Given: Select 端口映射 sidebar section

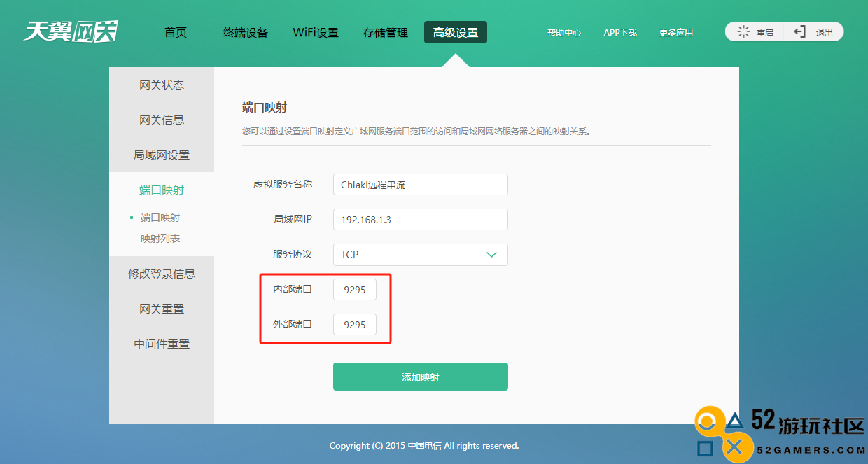Looking at the screenshot, I should tap(162, 190).
